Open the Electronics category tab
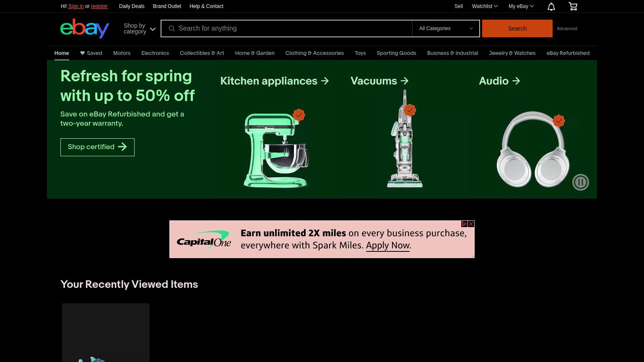This screenshot has width=644, height=362. 155,53
